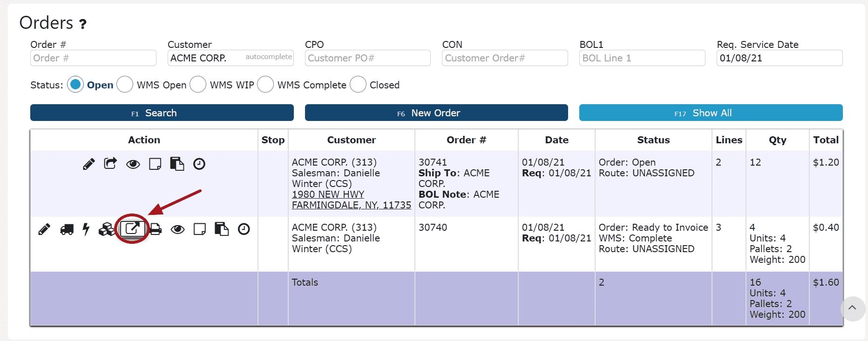
Task: Click the Show All button
Action: [x=711, y=113]
